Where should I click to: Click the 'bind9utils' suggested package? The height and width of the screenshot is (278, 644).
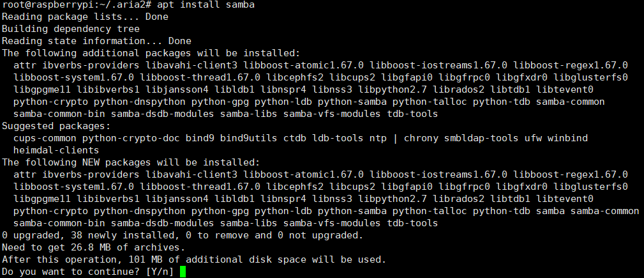coord(250,138)
